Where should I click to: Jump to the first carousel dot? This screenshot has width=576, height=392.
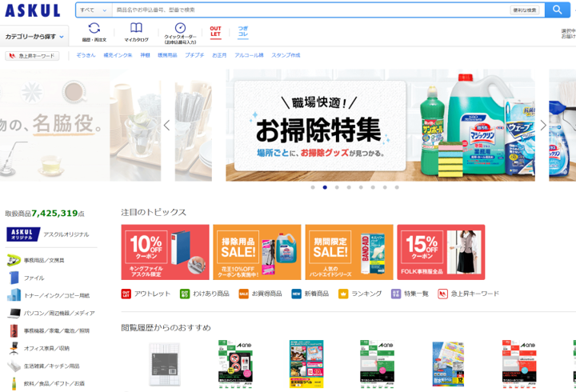tap(313, 187)
